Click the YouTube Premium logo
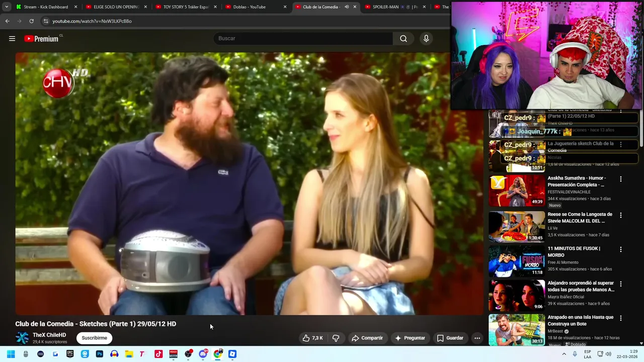644x362 pixels. coord(42,39)
